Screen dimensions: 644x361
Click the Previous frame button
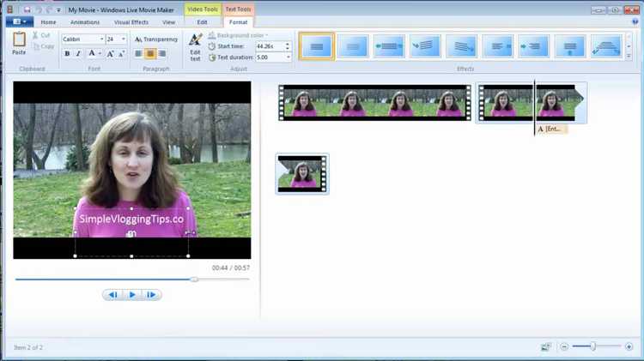point(113,294)
